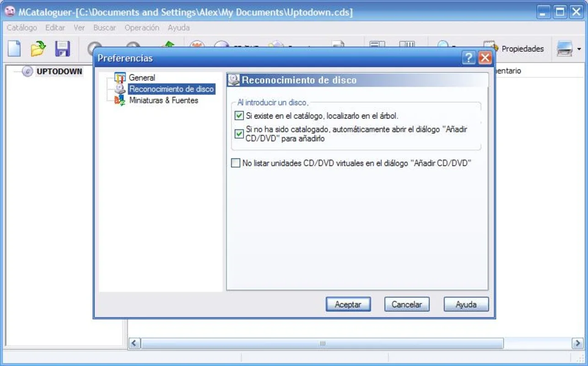This screenshot has height=366, width=588.
Task: Click the horizontal scrollbar right arrow
Action: [x=577, y=343]
